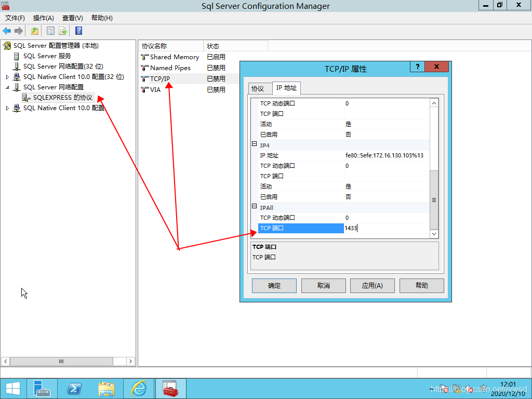Click the Back arrow toolbar icon

pyautogui.click(x=7, y=31)
